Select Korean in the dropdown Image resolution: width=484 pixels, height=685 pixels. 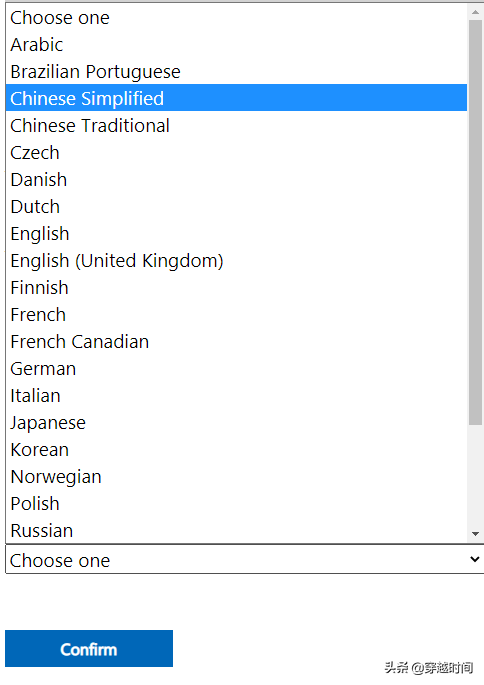pos(236,450)
